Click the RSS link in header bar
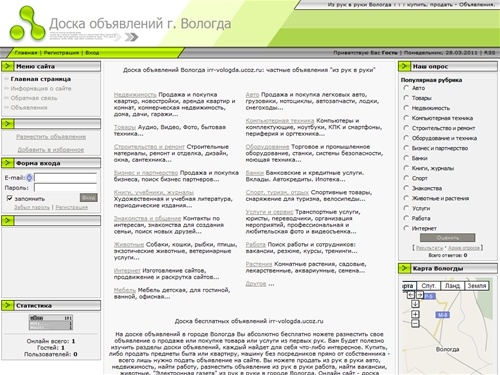This screenshot has width=500, height=375. [x=489, y=53]
